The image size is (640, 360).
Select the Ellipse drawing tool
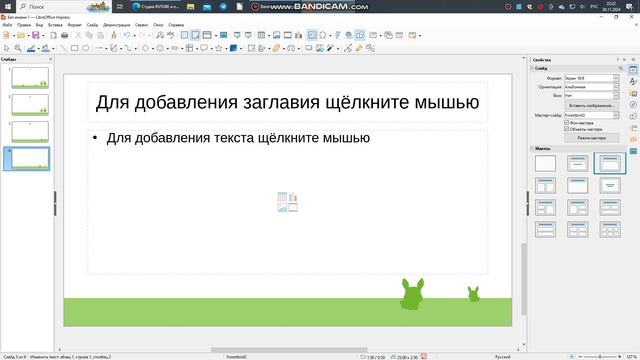click(x=85, y=48)
